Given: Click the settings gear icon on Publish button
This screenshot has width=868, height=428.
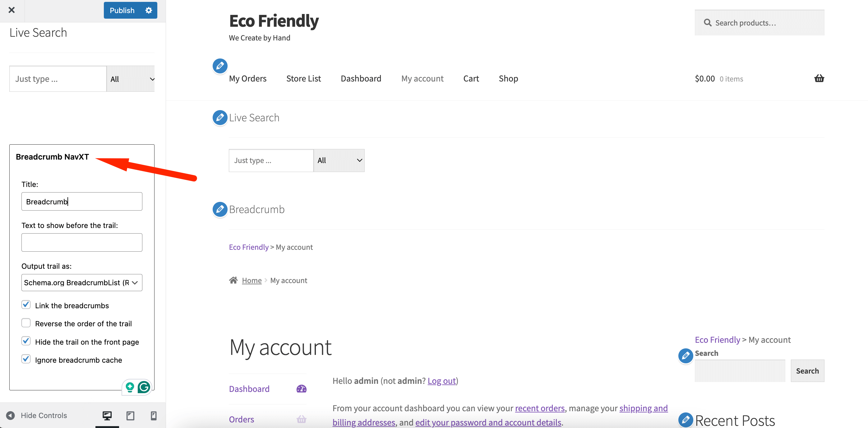Looking at the screenshot, I should pos(149,10).
